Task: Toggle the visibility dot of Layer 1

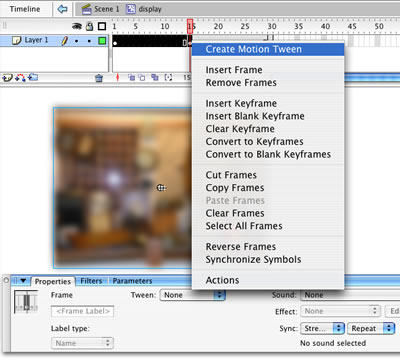Action: [x=77, y=41]
